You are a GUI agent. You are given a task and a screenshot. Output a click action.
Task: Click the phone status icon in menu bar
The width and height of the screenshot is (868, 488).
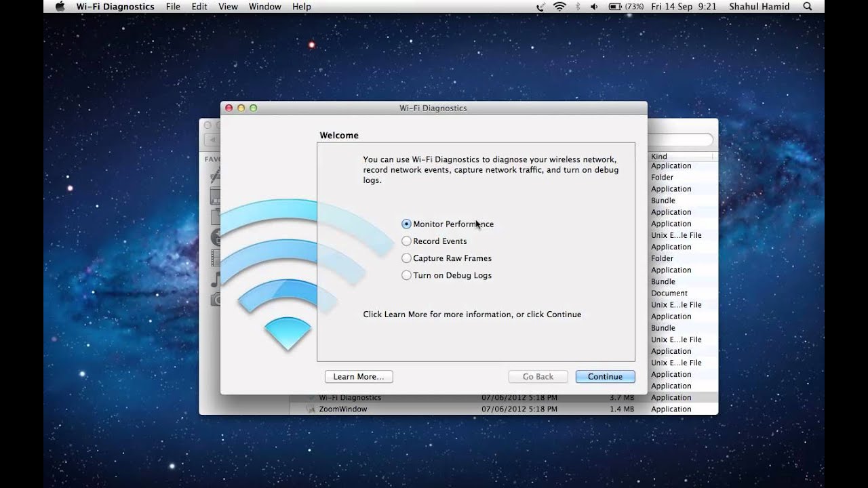click(x=540, y=7)
